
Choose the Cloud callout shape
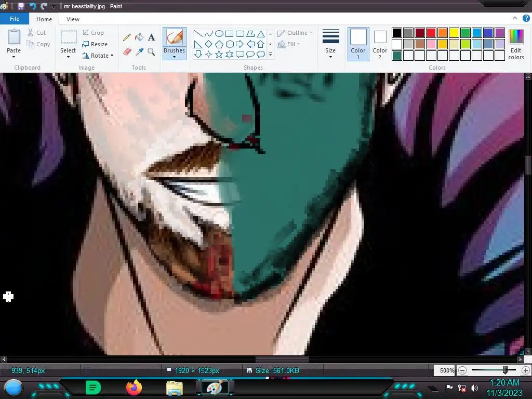pos(261,54)
